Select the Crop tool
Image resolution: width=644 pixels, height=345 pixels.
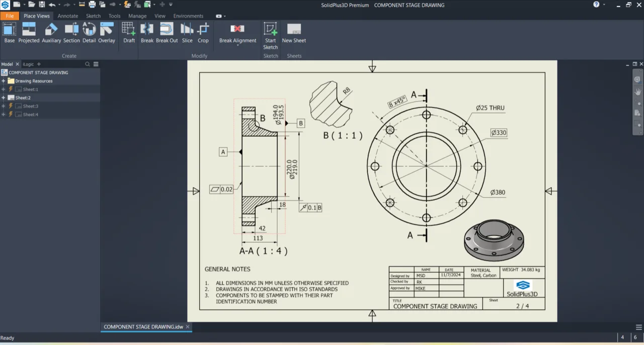pos(203,33)
